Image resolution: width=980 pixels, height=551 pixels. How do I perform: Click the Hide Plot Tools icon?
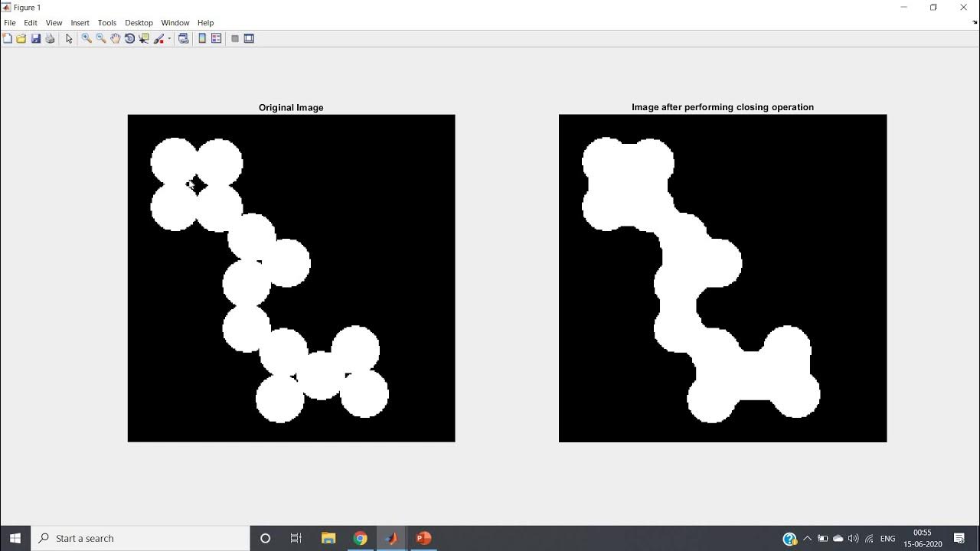[235, 38]
